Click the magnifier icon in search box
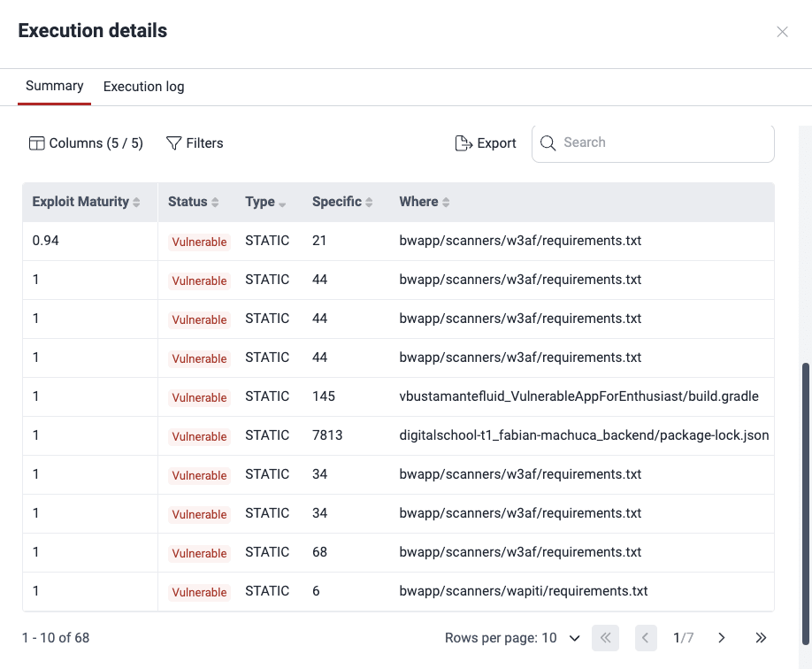812x669 pixels. (x=548, y=142)
